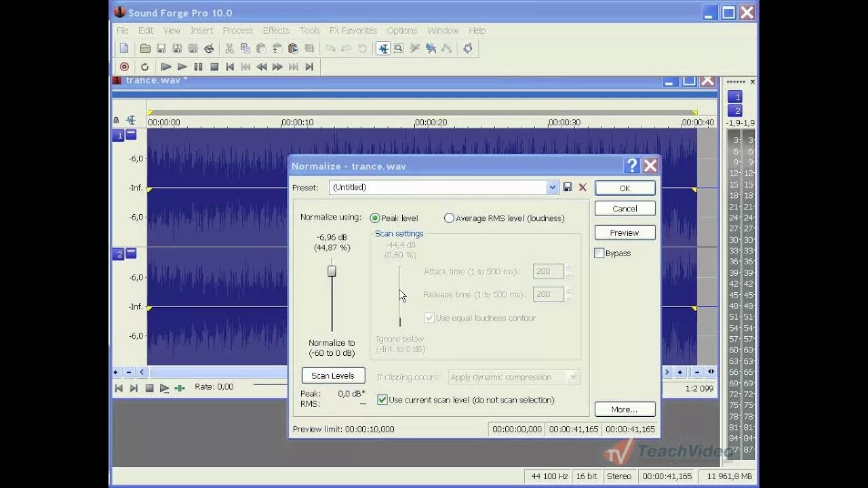The height and width of the screenshot is (488, 868).
Task: Click Release time spinner arrows
Action: [569, 294]
